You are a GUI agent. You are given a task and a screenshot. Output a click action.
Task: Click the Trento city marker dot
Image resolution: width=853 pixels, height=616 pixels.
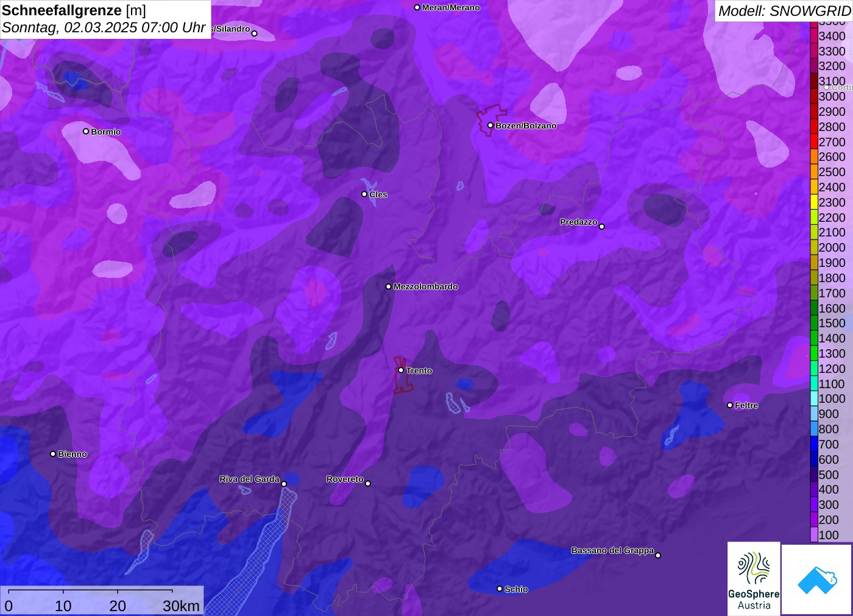click(401, 370)
